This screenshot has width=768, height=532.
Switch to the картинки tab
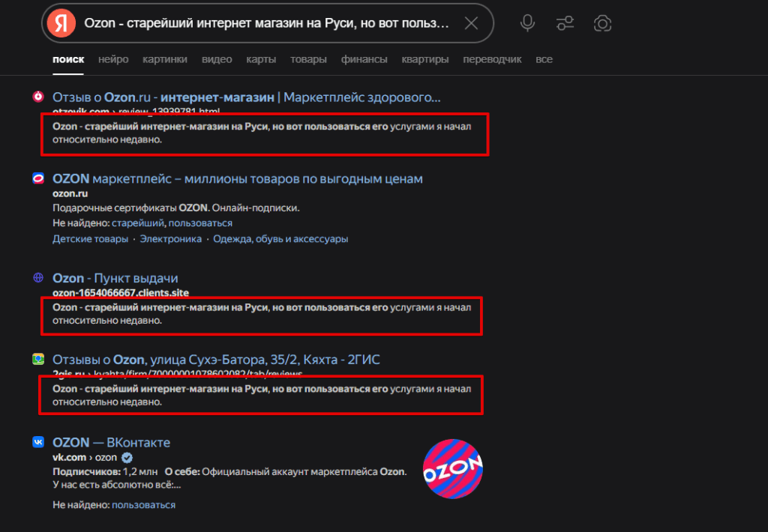(x=164, y=59)
